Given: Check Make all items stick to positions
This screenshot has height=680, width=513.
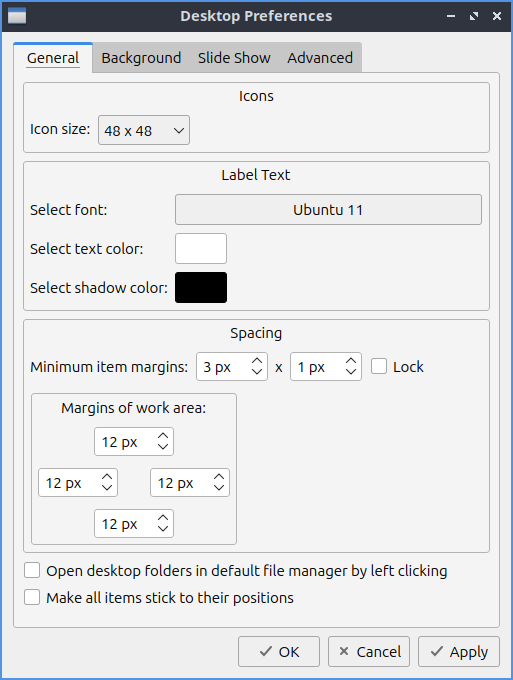Looking at the screenshot, I should [32, 597].
